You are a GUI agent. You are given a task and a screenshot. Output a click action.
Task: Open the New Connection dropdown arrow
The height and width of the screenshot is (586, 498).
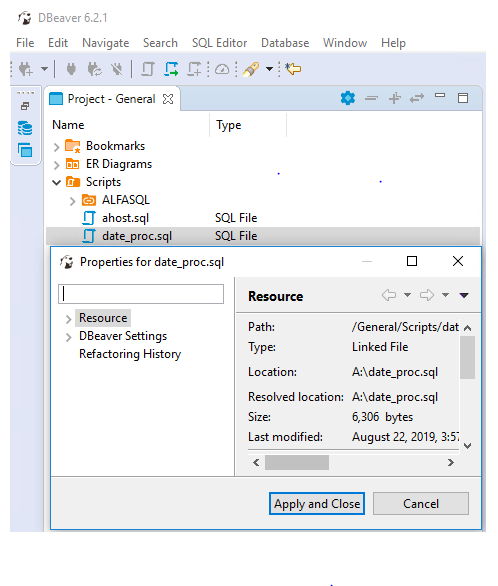pos(44,69)
